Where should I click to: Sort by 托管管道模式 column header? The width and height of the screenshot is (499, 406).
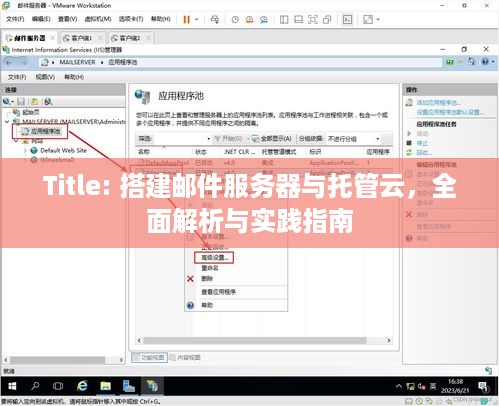point(279,152)
